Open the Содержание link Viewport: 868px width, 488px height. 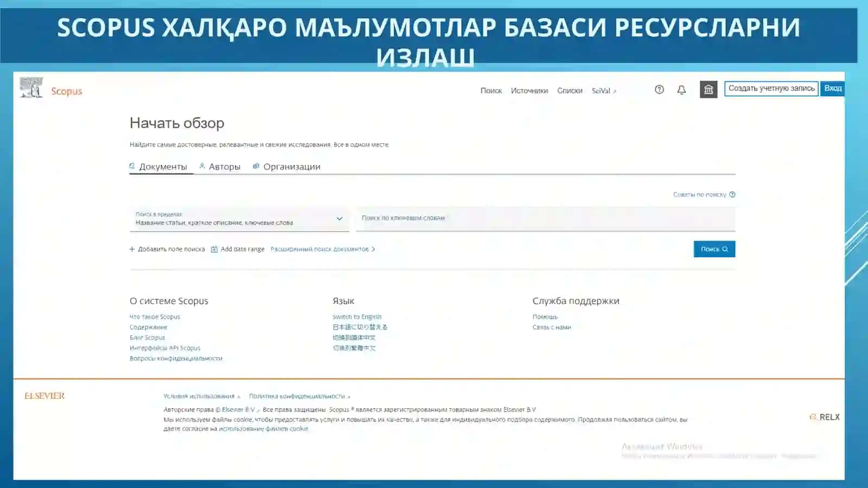click(x=148, y=327)
